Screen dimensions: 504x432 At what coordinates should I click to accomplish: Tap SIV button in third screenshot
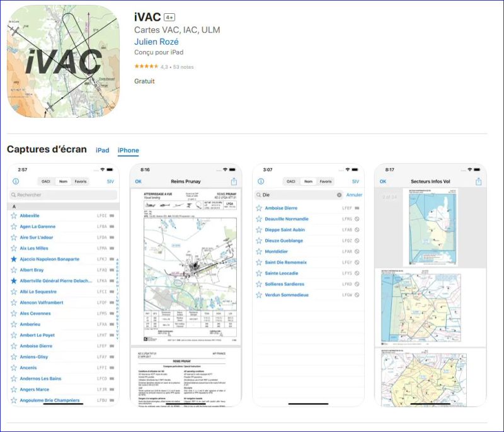[x=355, y=181]
